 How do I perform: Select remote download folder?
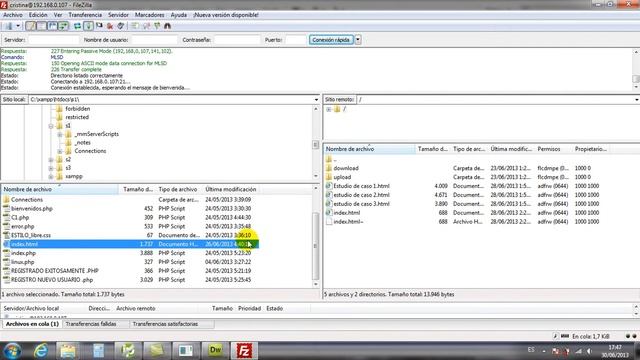tap(346, 168)
